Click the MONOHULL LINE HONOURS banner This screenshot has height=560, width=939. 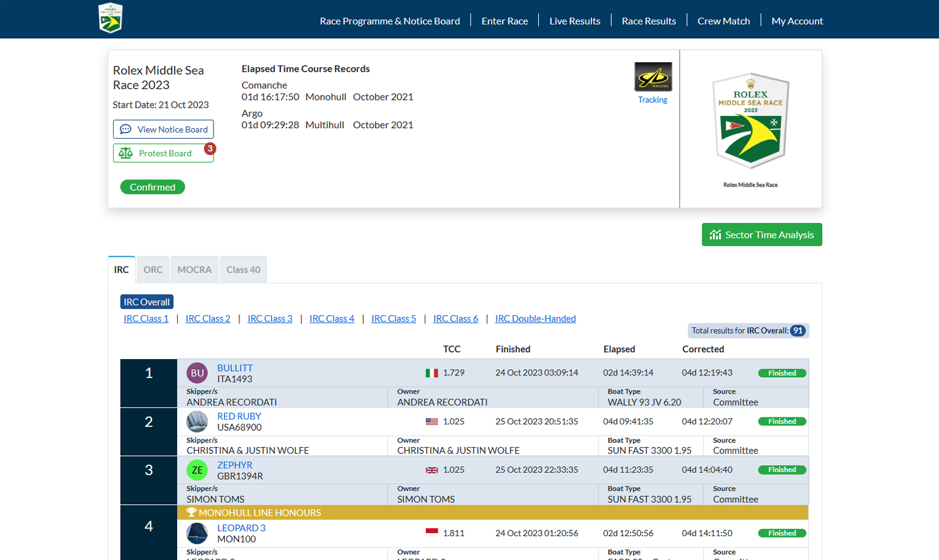[x=492, y=512]
